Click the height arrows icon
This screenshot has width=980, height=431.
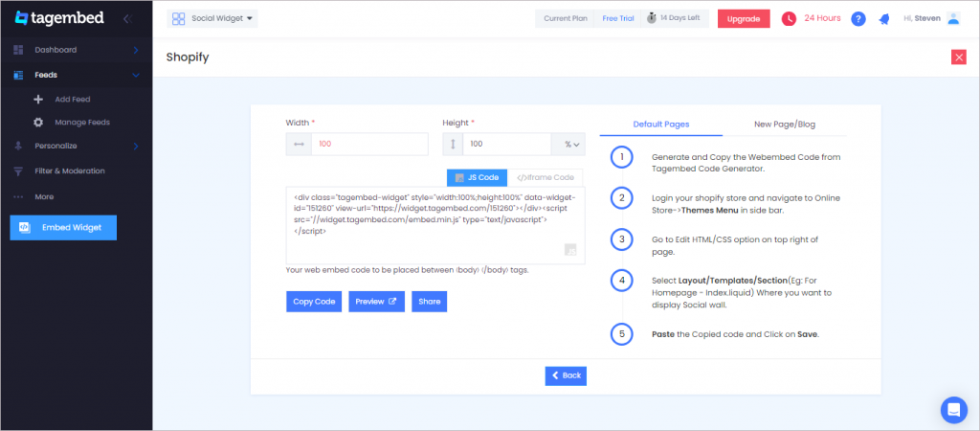tap(453, 144)
